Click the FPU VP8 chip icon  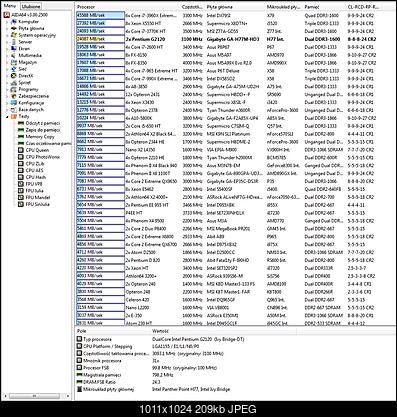21,184
